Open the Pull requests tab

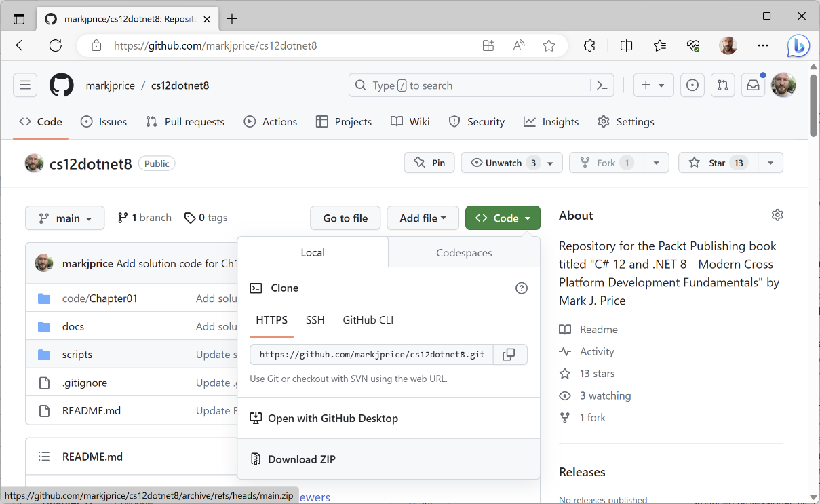(185, 122)
